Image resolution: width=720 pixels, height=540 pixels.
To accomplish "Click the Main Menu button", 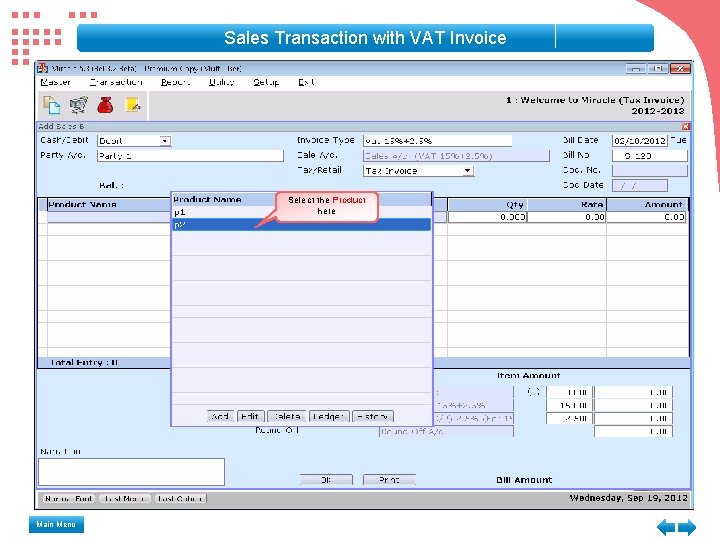I will pyautogui.click(x=56, y=524).
